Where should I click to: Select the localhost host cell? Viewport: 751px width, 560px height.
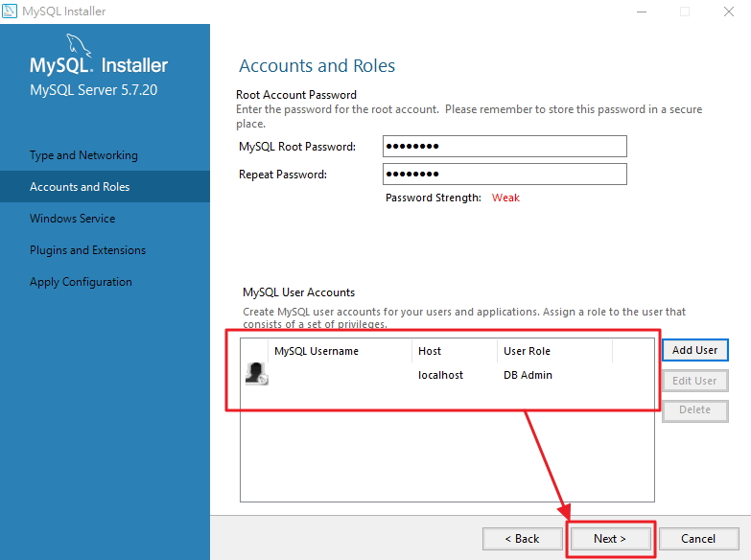(440, 375)
